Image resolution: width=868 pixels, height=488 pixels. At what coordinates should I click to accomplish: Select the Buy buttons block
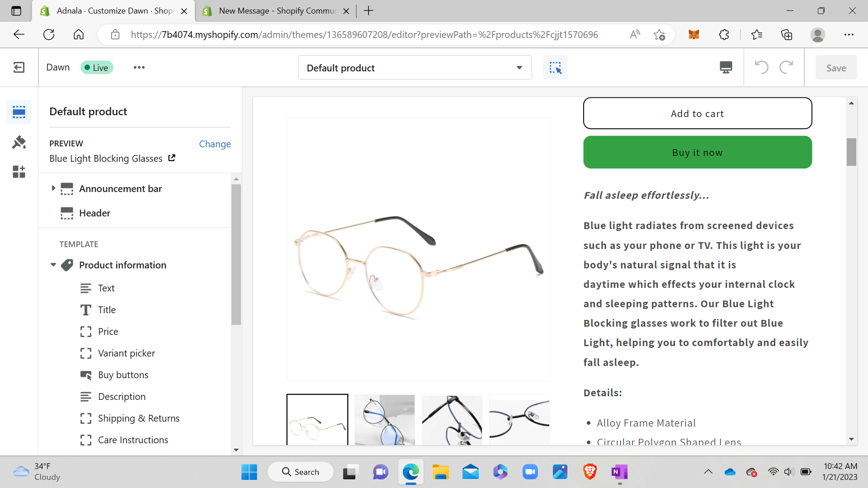point(123,375)
